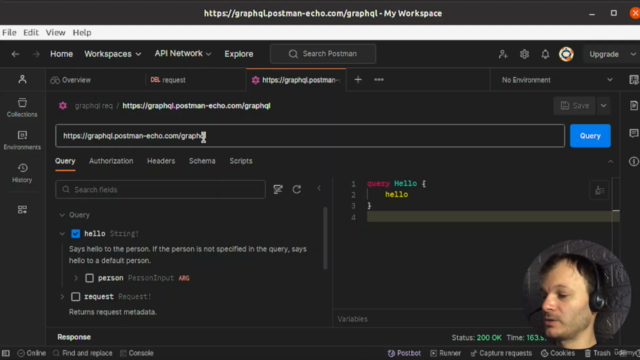Toggle the sidebar icon in status bar
This screenshot has width=640, height=360.
(x=6, y=353)
